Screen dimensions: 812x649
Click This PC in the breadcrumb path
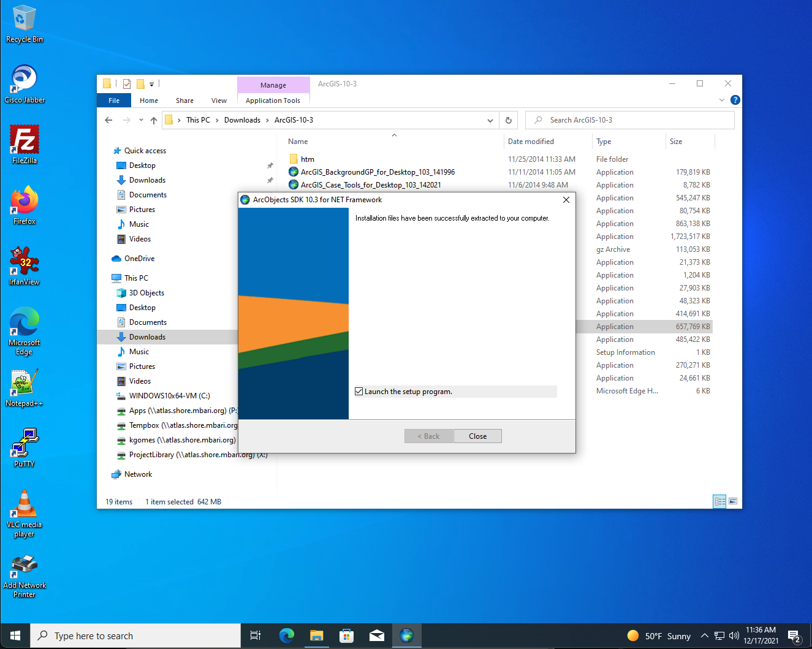coord(198,120)
